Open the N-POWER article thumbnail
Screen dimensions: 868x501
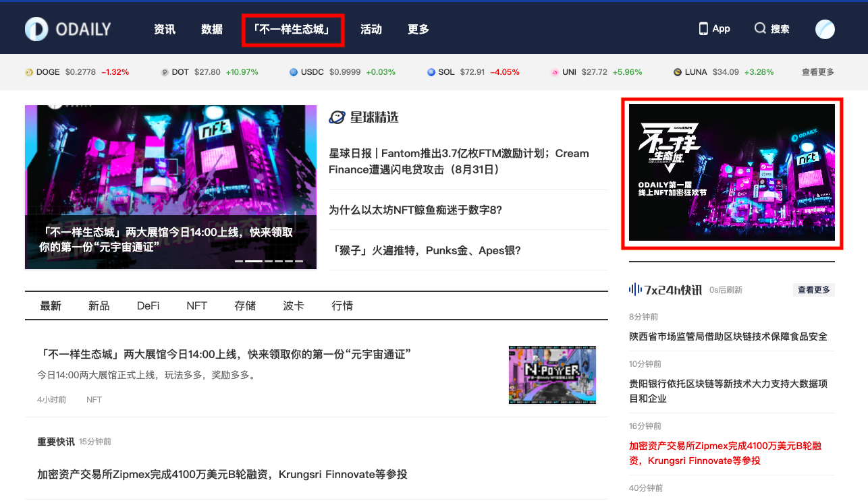coord(552,375)
